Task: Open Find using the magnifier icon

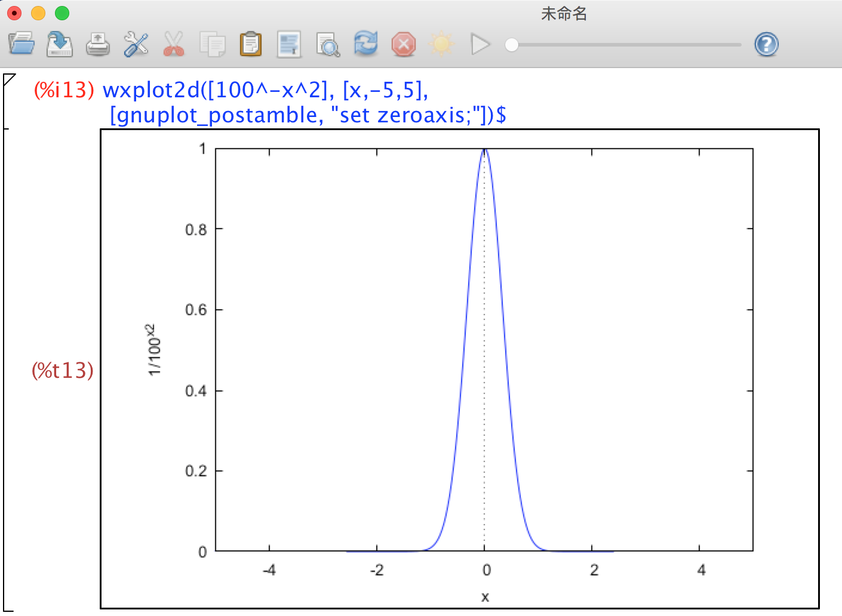Action: pos(328,45)
